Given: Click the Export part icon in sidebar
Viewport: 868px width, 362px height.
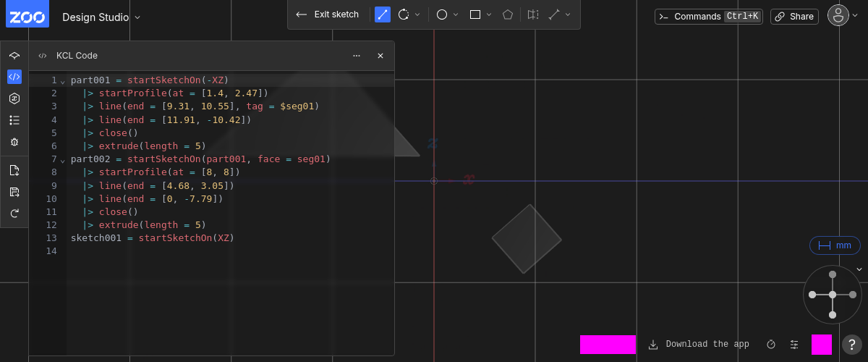Looking at the screenshot, I should 14,171.
